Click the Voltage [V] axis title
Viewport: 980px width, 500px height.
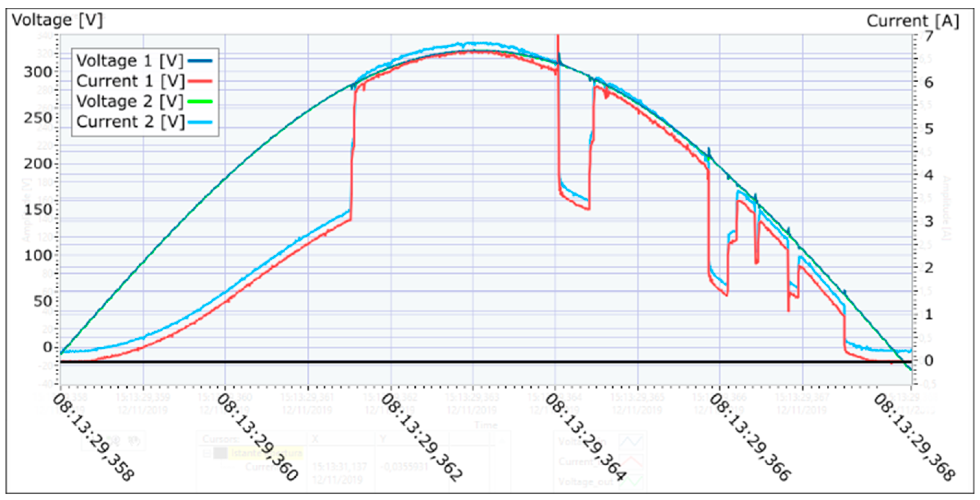click(x=57, y=20)
